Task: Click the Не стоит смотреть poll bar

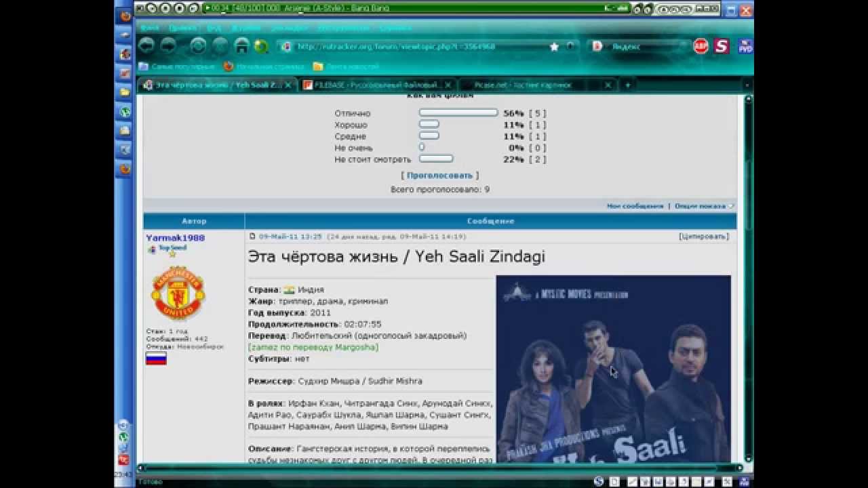Action: [x=436, y=159]
